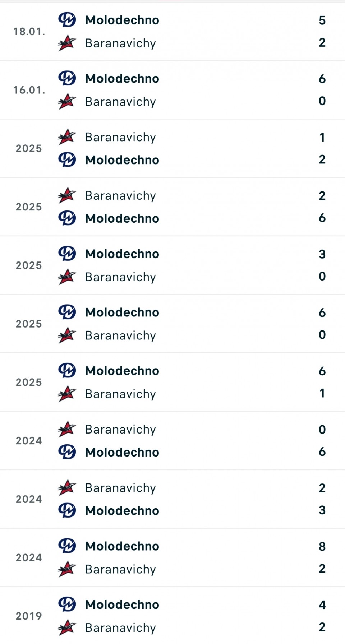Open 2025 match Baranavichy 1 Molodechno 2
The image size is (345, 644).
tap(172, 148)
